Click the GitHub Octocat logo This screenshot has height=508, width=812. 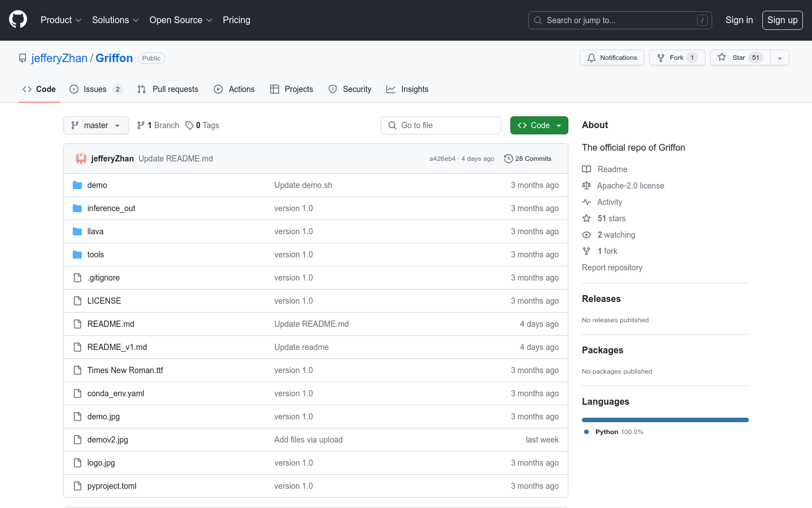[18, 20]
